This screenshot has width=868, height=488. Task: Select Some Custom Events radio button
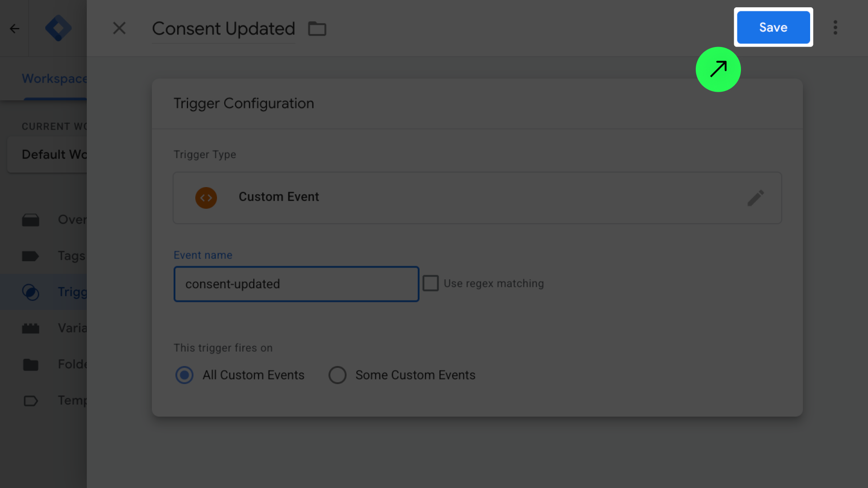pos(337,375)
